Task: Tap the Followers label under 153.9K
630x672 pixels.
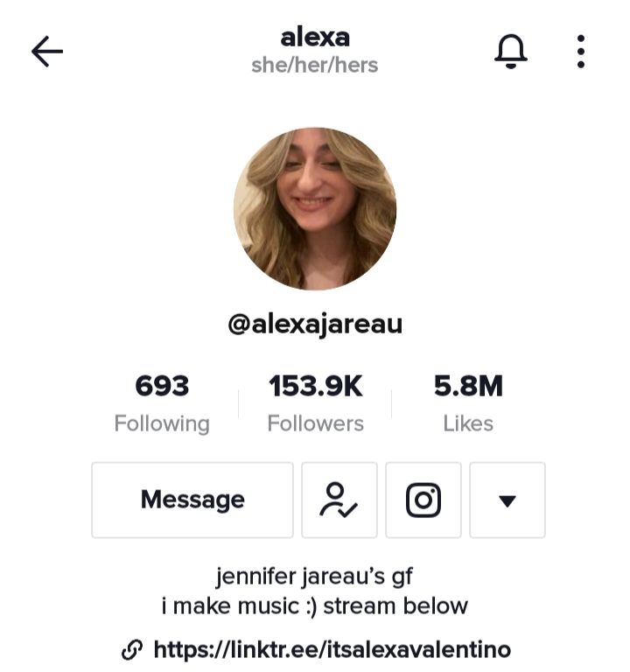Action: point(315,423)
